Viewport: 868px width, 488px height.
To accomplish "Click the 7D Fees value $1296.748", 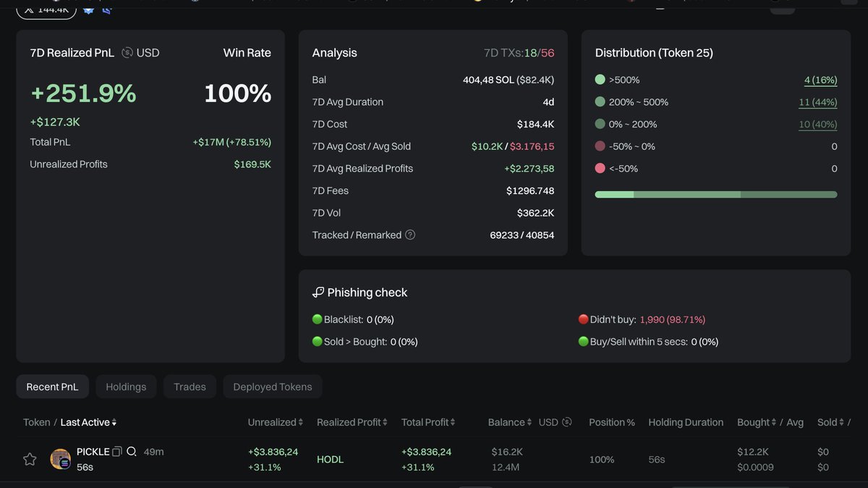I will pos(530,190).
